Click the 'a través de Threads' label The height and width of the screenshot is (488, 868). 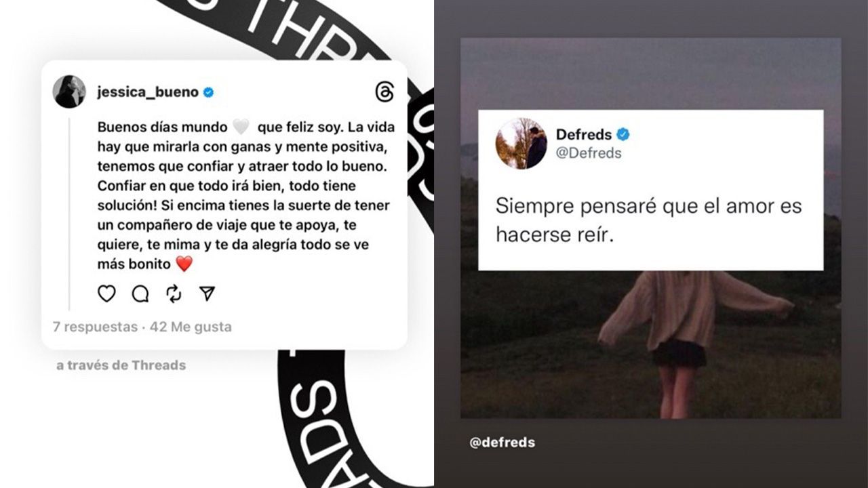pos(121,365)
